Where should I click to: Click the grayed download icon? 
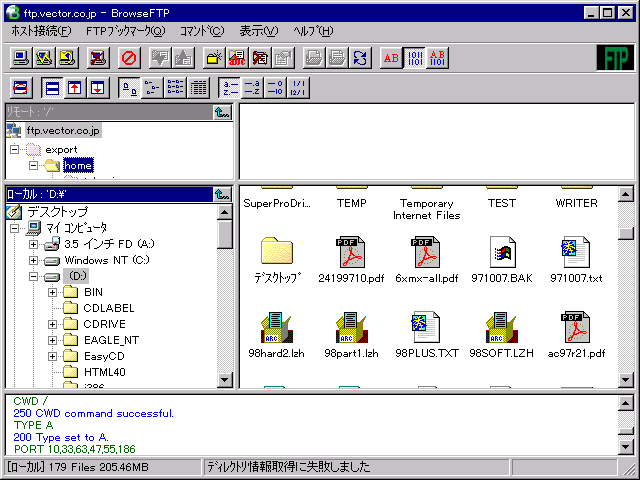[x=160, y=58]
